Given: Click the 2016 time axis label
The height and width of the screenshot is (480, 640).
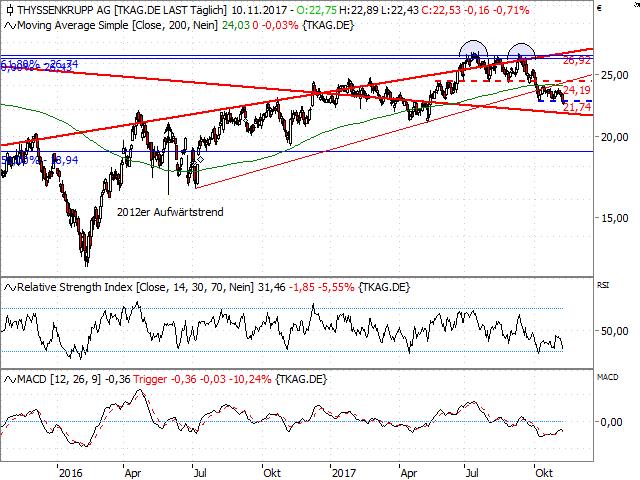Looking at the screenshot, I should [71, 473].
